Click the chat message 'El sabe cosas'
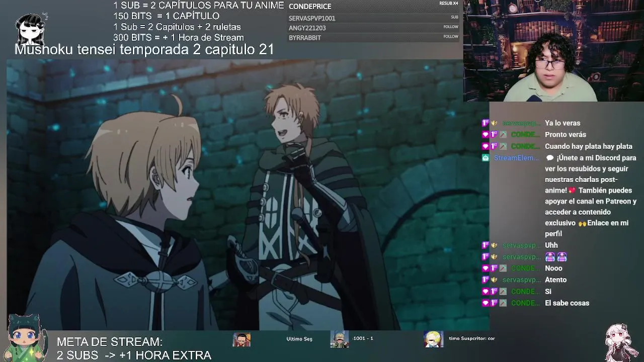 [x=567, y=303]
